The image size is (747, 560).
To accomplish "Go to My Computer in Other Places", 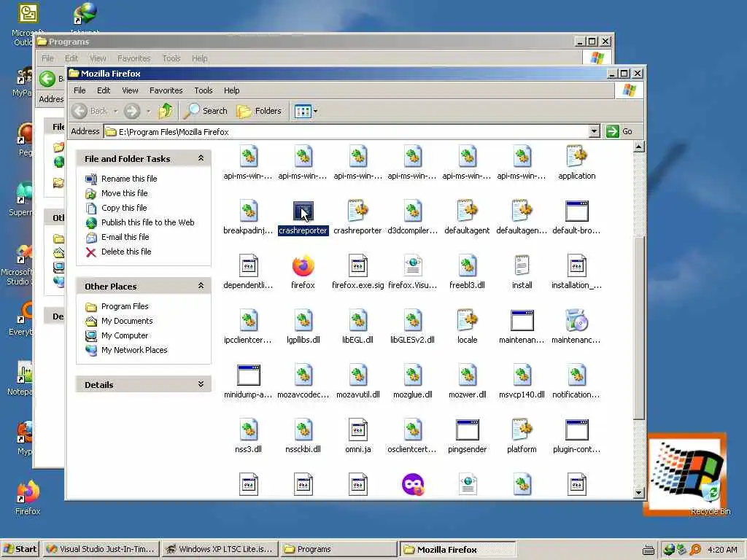I will (x=124, y=335).
